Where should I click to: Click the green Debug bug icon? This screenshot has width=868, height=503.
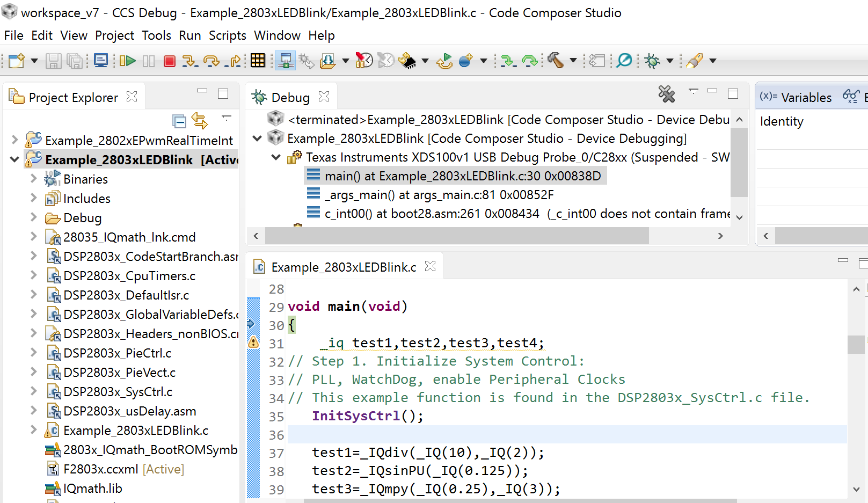point(653,61)
